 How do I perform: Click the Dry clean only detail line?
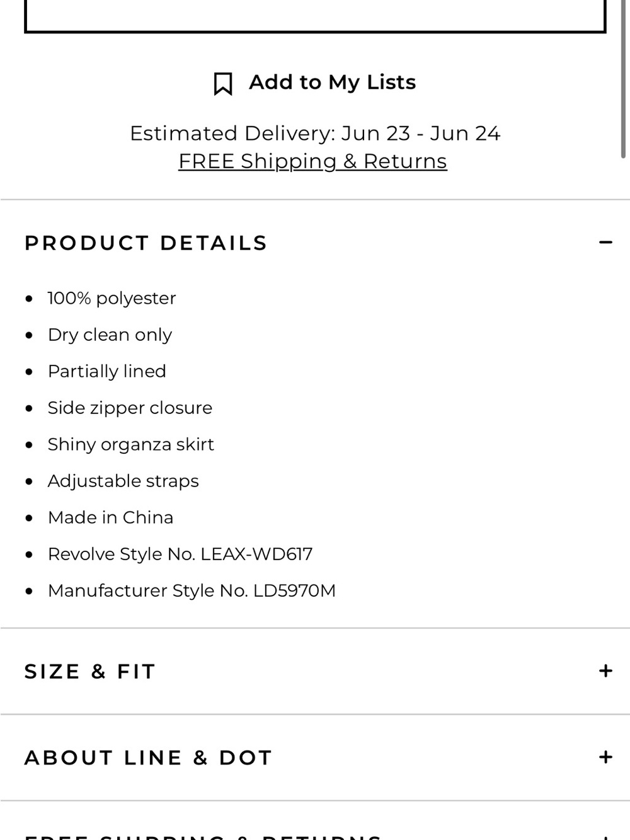coord(110,335)
